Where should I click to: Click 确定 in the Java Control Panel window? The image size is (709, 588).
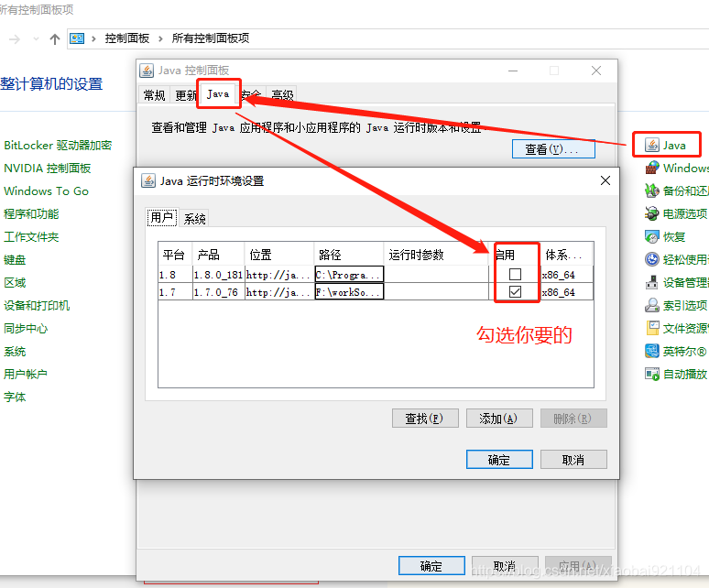(431, 566)
